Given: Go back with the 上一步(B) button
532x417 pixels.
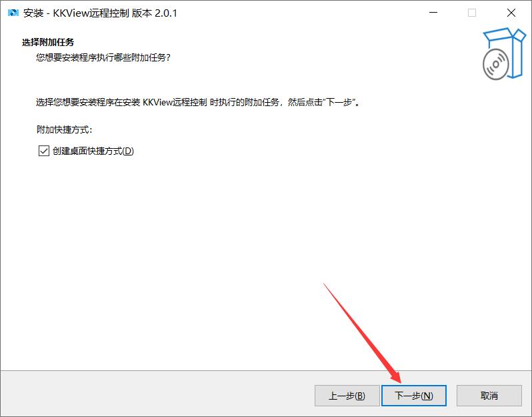Looking at the screenshot, I should point(347,396).
